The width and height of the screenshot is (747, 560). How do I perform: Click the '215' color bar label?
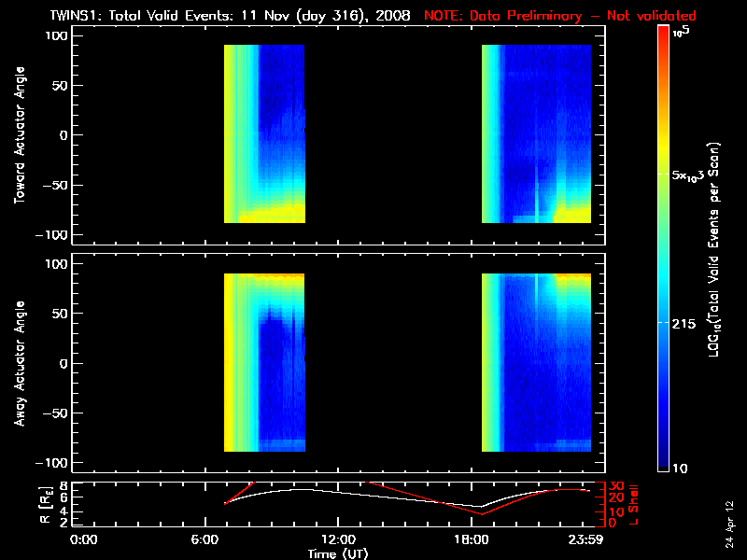point(684,324)
